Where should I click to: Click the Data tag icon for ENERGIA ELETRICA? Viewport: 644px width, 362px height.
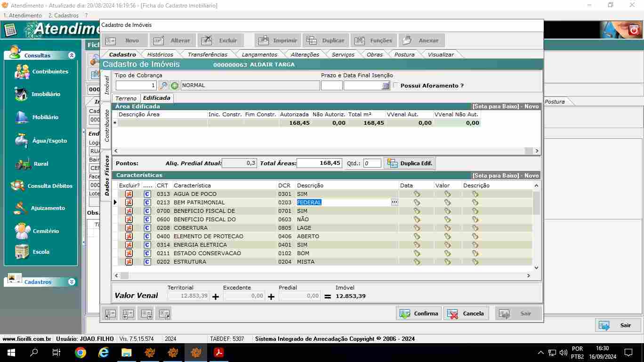(x=417, y=245)
